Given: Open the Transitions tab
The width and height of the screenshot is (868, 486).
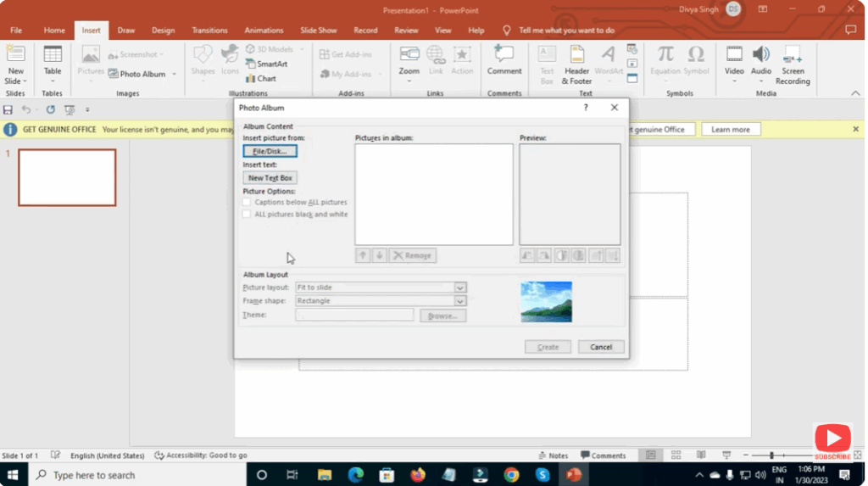Looking at the screenshot, I should click(210, 31).
